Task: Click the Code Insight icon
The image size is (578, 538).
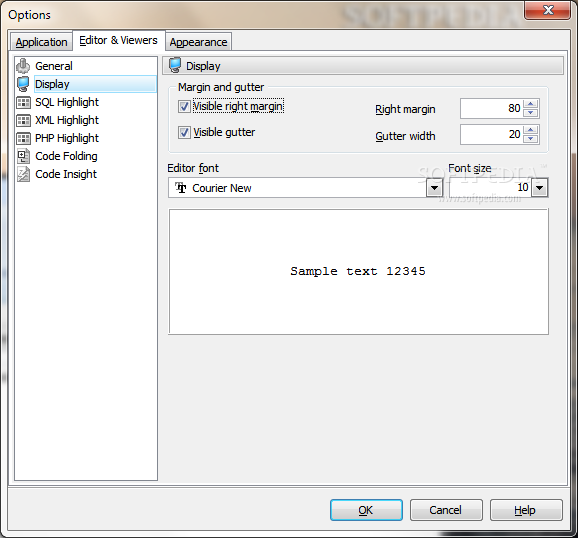Action: coord(23,174)
